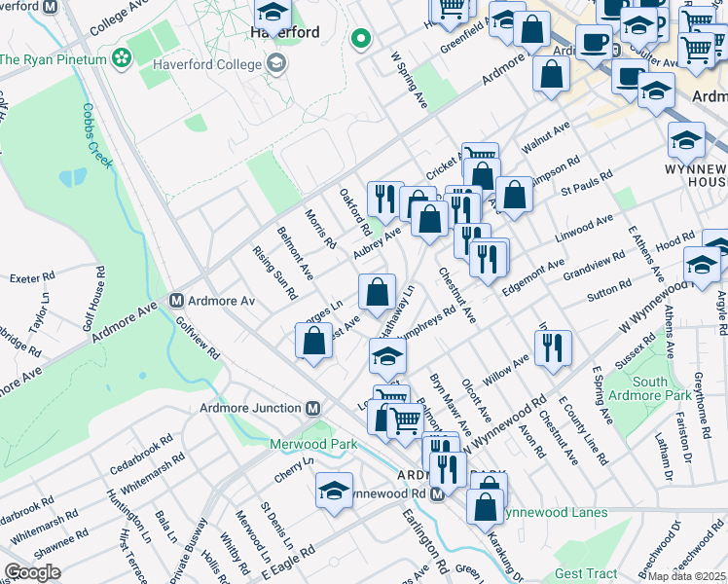Click the school marker below Cherry Ln
This screenshot has width=728, height=584.
pos(334,493)
